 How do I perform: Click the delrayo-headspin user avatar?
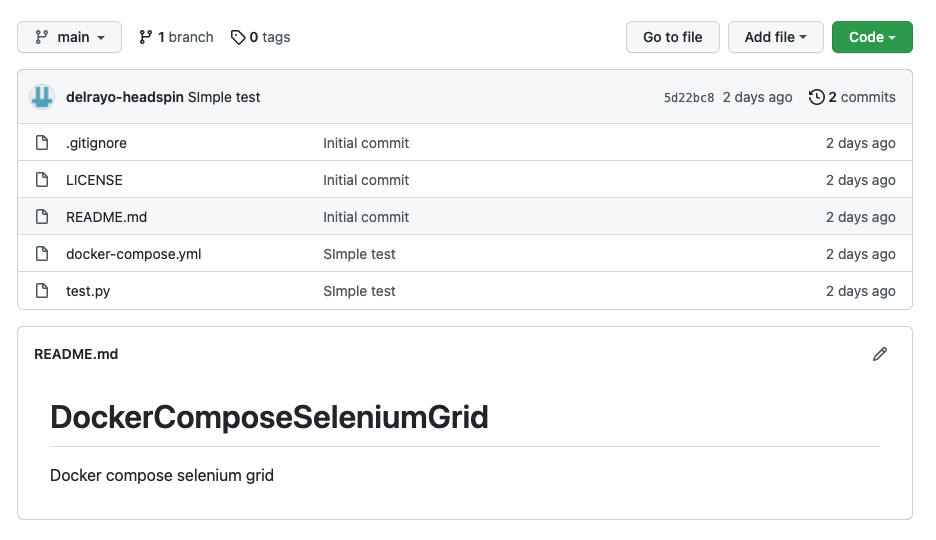42,97
